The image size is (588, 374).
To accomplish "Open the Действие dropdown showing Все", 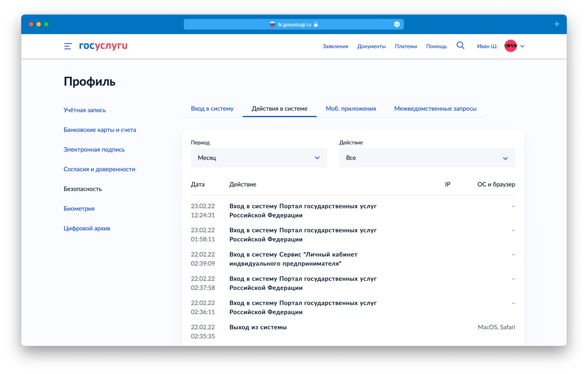I will click(427, 158).
